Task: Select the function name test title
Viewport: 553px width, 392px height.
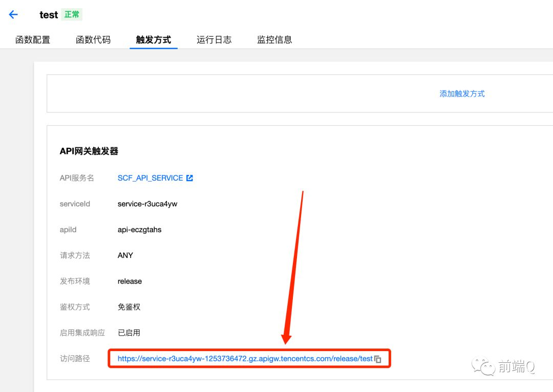Action: (x=49, y=15)
